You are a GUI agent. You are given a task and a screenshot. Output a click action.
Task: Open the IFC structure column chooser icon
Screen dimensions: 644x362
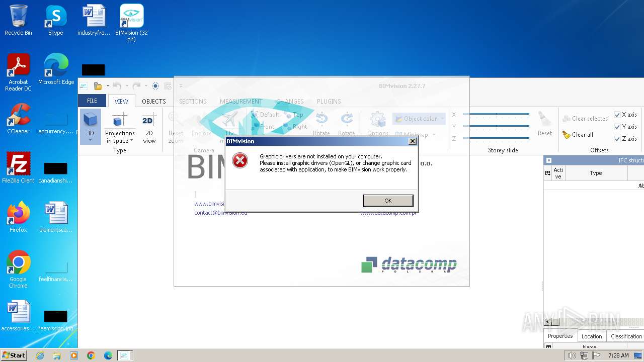click(548, 173)
